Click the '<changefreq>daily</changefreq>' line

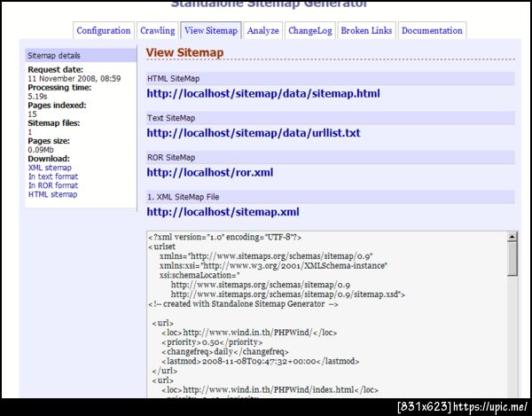coord(225,351)
